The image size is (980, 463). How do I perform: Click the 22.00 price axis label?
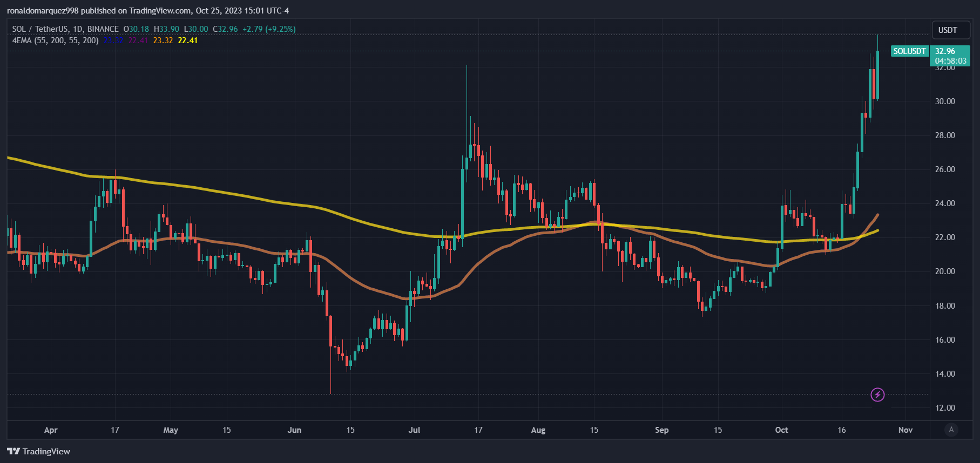945,237
